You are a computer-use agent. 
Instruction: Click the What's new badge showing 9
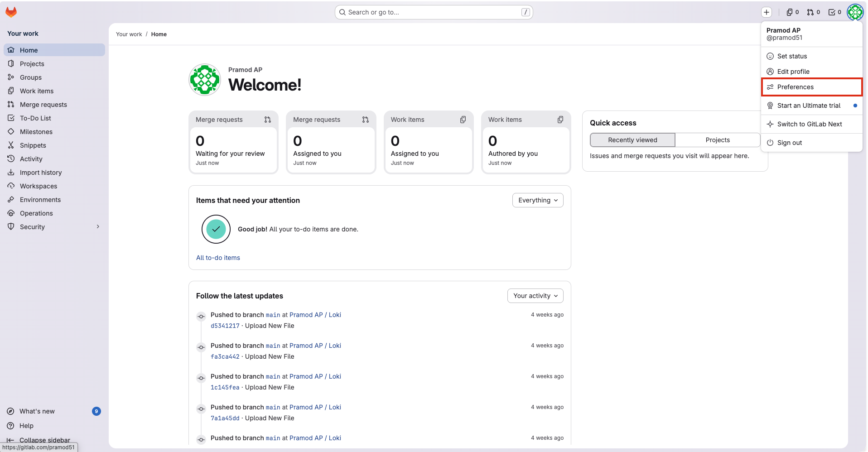pos(96,411)
